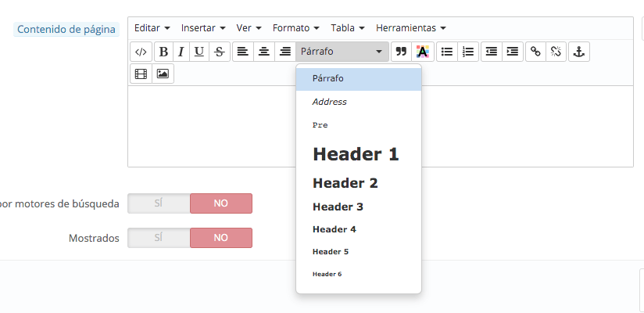Align text right
Screen dimensions: 644x313
click(285, 52)
